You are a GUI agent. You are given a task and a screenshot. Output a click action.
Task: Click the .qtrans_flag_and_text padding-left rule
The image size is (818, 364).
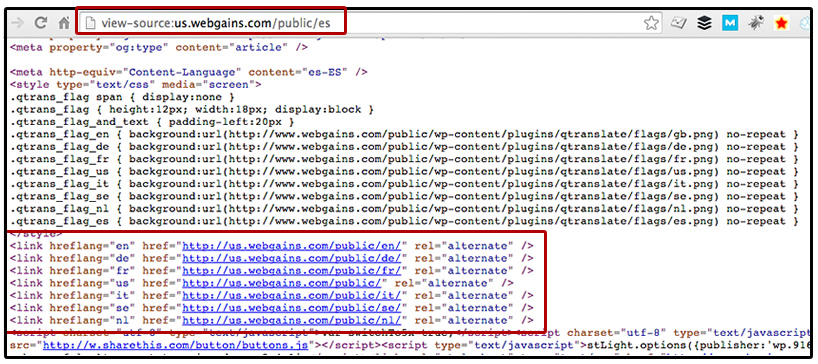[152, 122]
